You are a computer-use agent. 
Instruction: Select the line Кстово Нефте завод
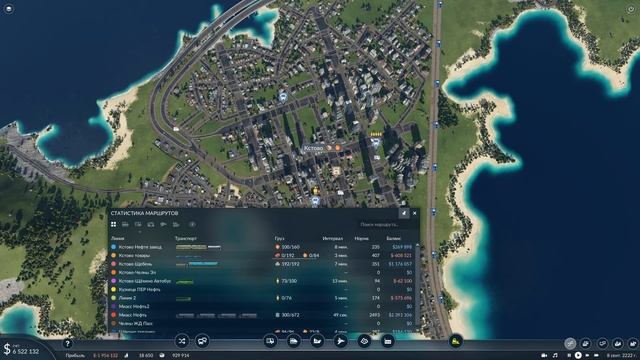140,247
